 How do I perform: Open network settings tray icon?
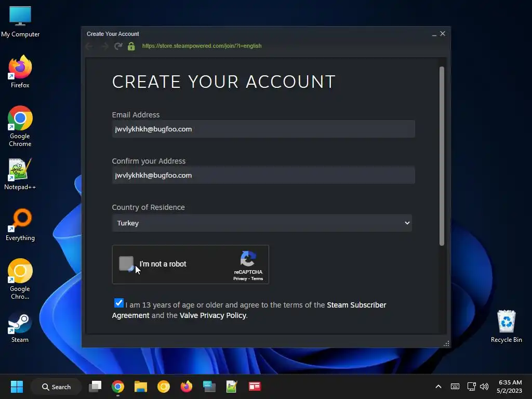click(x=471, y=387)
